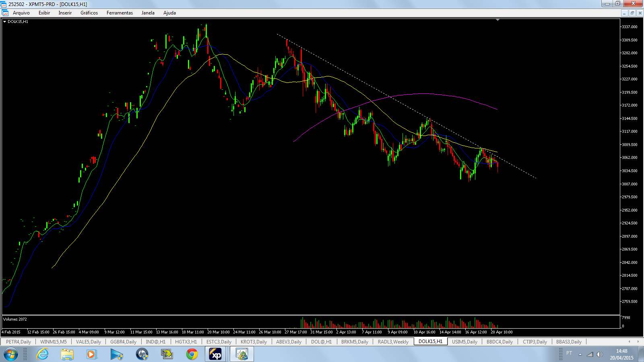The height and width of the screenshot is (362, 644).
Task: Switch to the GGBR4,Daily chart tab
Action: 123,342
